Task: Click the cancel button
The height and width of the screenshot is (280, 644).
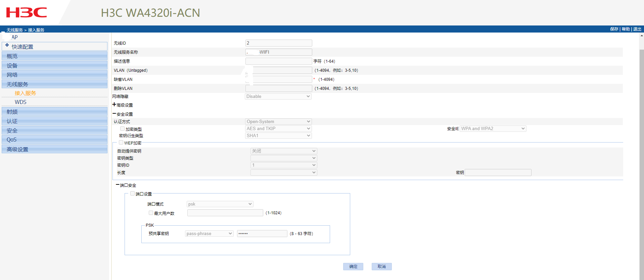Action: pos(381,267)
